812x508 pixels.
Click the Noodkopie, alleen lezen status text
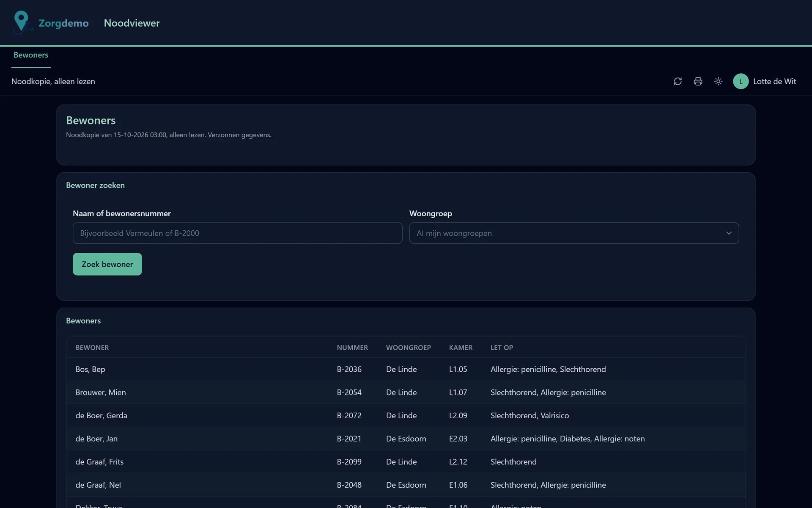pos(53,81)
